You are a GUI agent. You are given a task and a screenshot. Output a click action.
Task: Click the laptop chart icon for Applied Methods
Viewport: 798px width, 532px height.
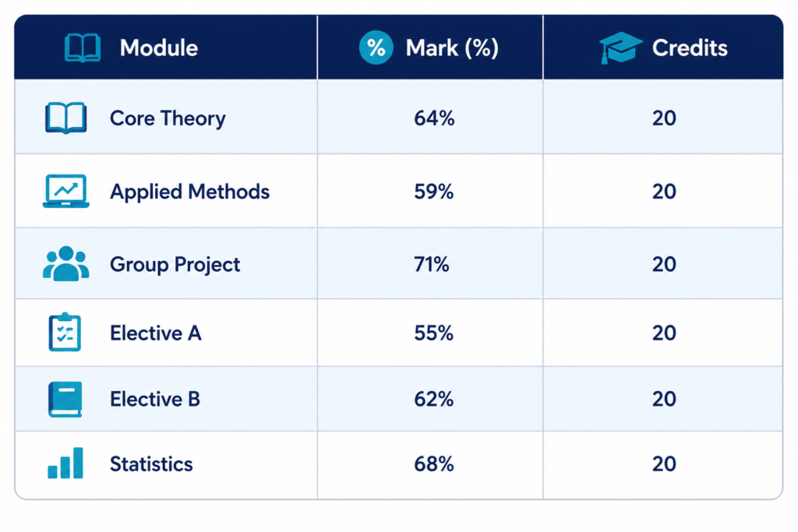tap(65, 192)
